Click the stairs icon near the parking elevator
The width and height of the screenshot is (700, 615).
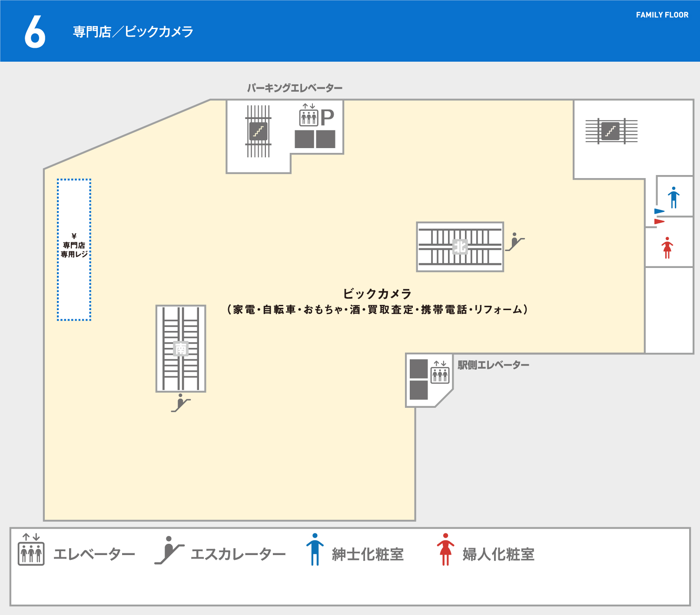pyautogui.click(x=258, y=131)
